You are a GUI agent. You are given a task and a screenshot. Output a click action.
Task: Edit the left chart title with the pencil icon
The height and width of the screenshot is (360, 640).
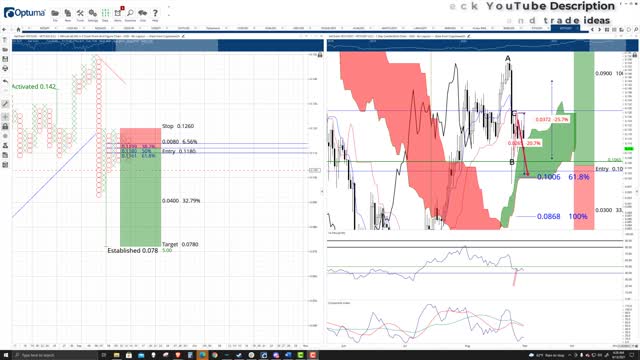pos(183,36)
